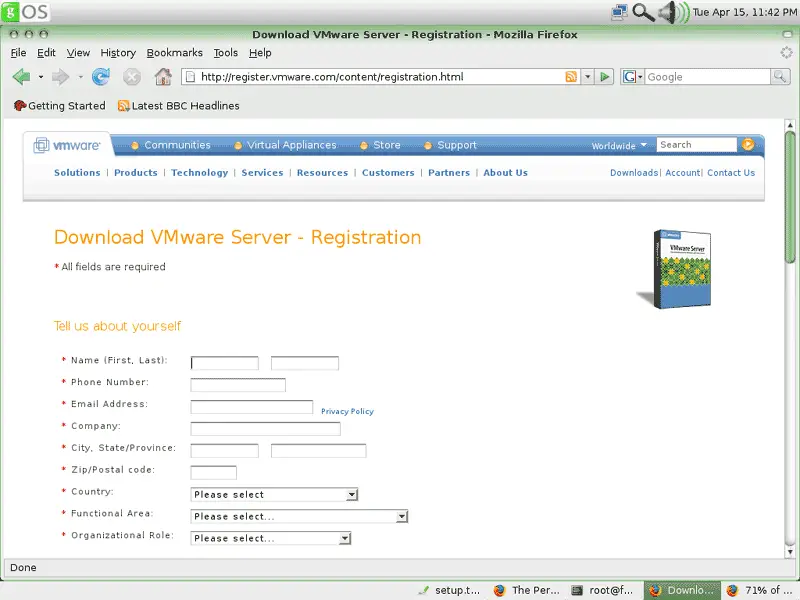Open the Technology nav link
This screenshot has width=800, height=600.
click(x=199, y=172)
